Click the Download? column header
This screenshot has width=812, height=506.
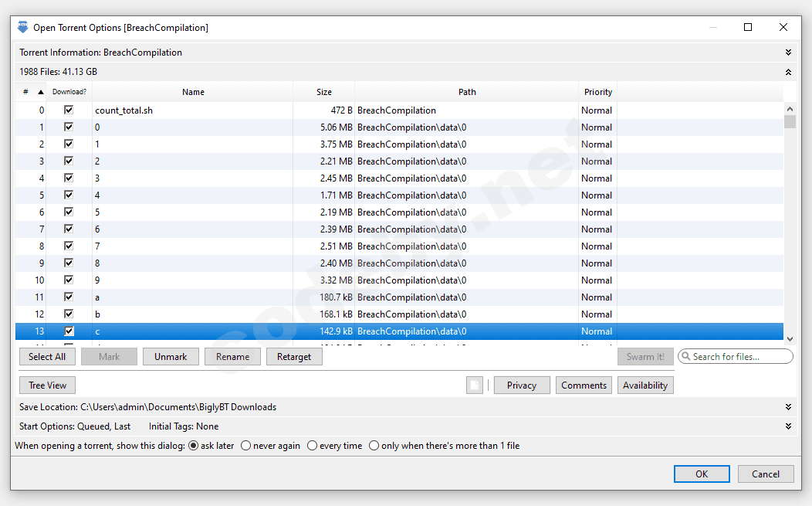pyautogui.click(x=69, y=92)
